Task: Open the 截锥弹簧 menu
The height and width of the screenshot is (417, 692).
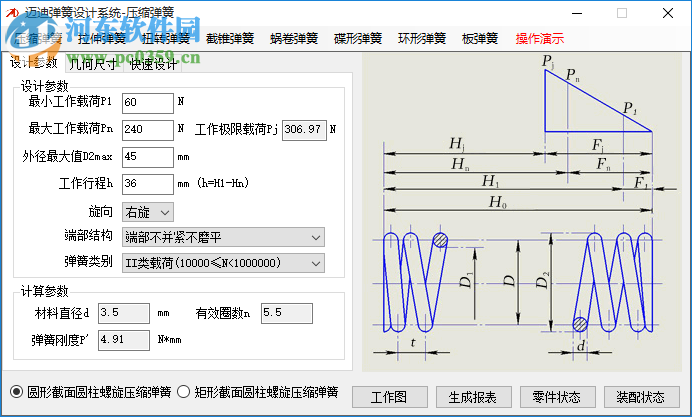Action: [230, 38]
